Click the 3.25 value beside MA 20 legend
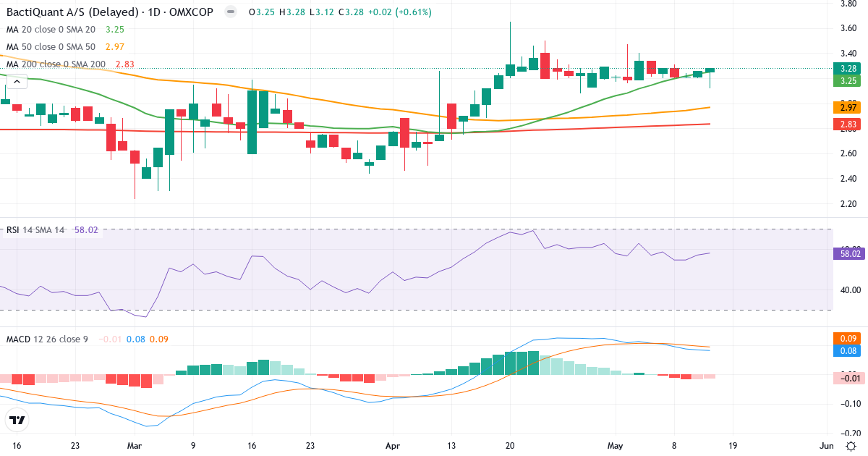 click(x=115, y=30)
